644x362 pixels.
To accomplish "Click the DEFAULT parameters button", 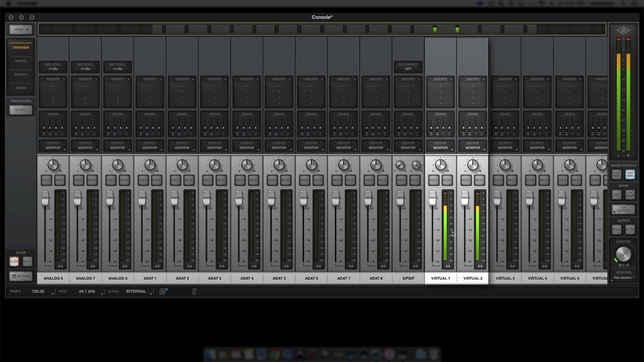I will 21,110.
